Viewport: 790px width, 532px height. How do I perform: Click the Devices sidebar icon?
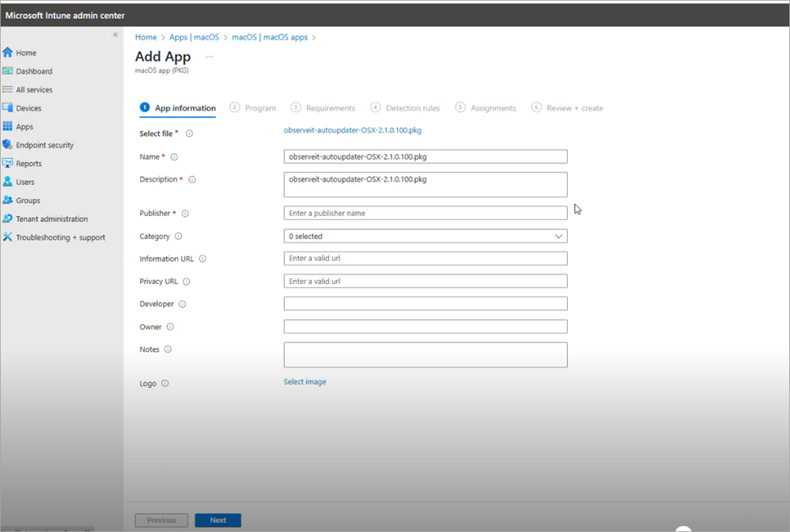[8, 108]
